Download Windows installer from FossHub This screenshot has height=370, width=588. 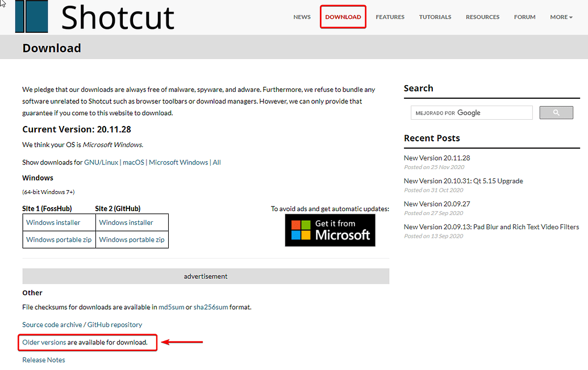53,222
